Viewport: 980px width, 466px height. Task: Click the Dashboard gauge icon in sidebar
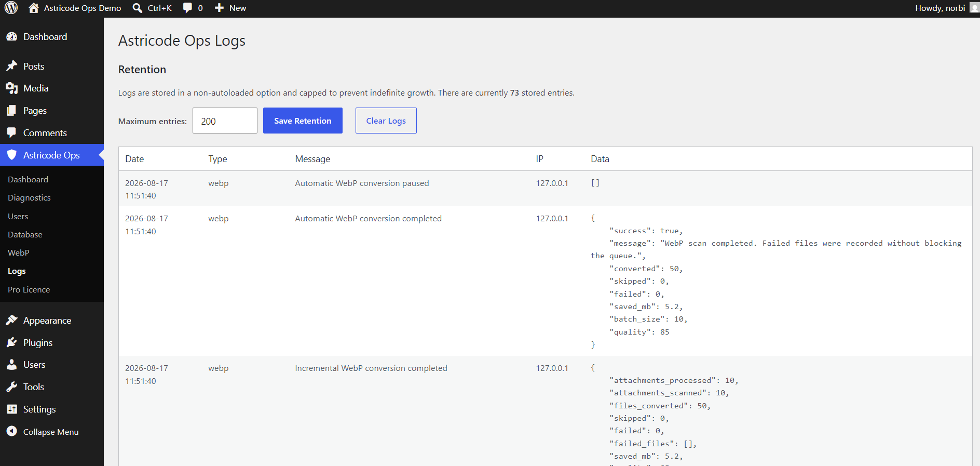(x=11, y=37)
